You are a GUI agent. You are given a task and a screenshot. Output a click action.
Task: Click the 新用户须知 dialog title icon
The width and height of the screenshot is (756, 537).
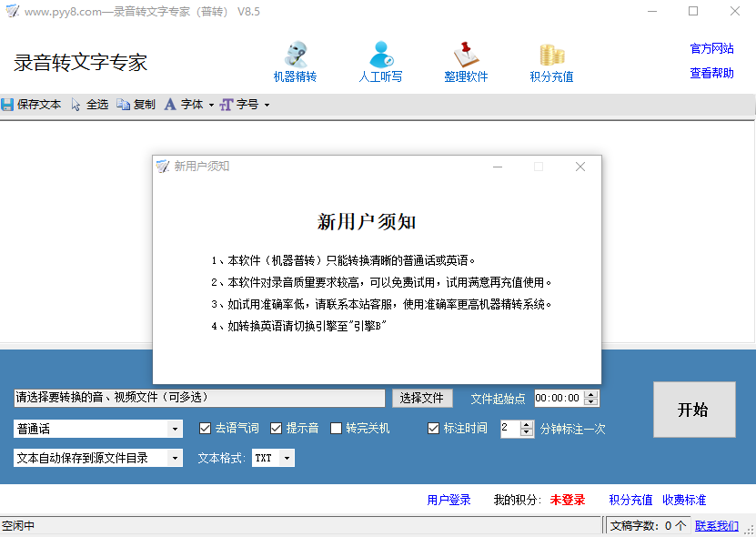pyautogui.click(x=163, y=167)
